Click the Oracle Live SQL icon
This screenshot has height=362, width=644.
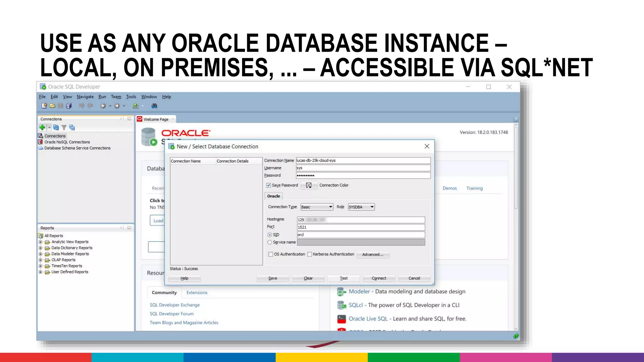pos(341,319)
